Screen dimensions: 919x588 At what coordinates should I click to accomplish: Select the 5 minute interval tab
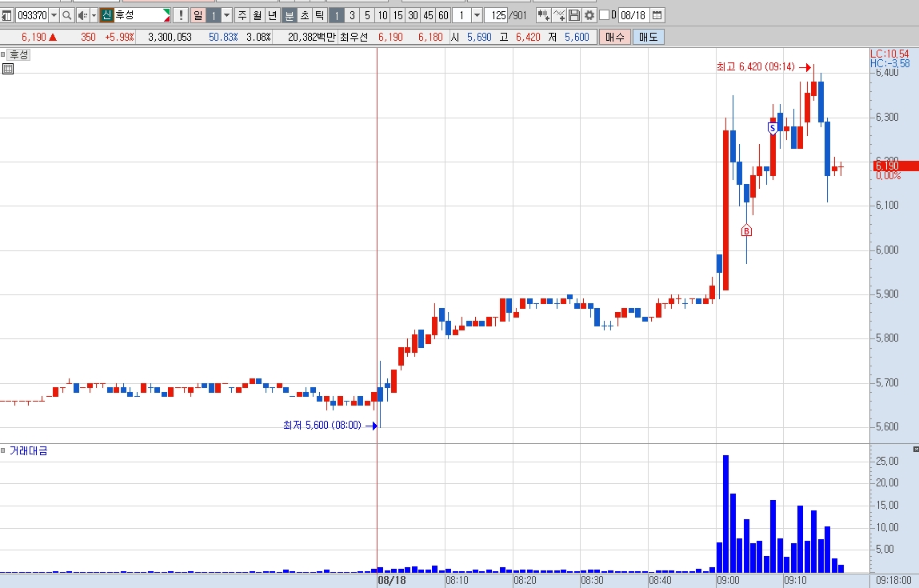(x=367, y=15)
